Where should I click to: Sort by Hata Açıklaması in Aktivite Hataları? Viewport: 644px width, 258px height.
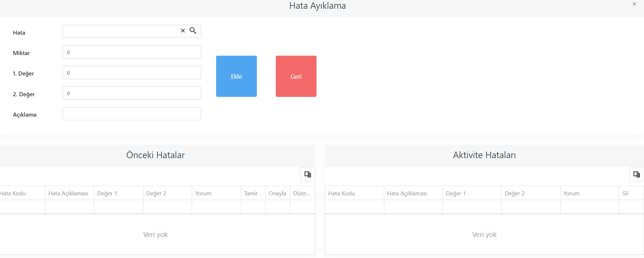pos(413,193)
